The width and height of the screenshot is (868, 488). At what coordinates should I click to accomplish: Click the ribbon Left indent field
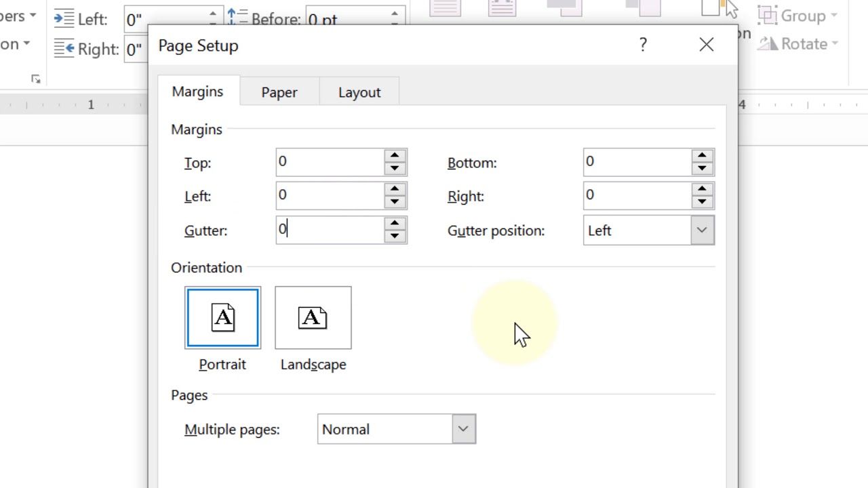click(165, 19)
